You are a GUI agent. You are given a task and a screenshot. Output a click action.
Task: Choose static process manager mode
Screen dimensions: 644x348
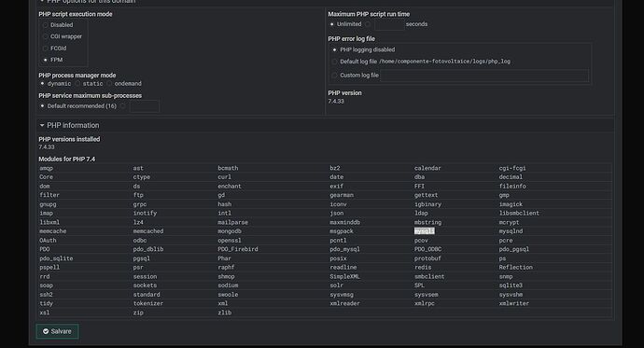tap(77, 83)
